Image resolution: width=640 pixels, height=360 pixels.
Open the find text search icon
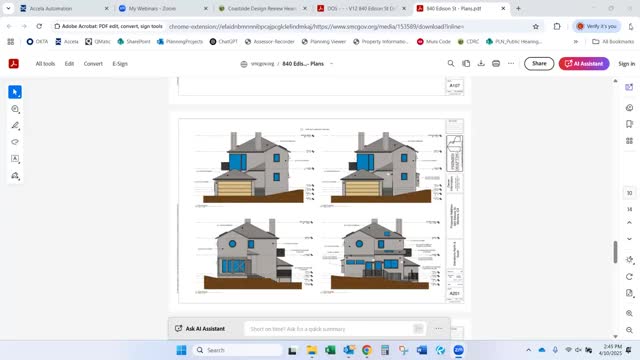(451, 64)
